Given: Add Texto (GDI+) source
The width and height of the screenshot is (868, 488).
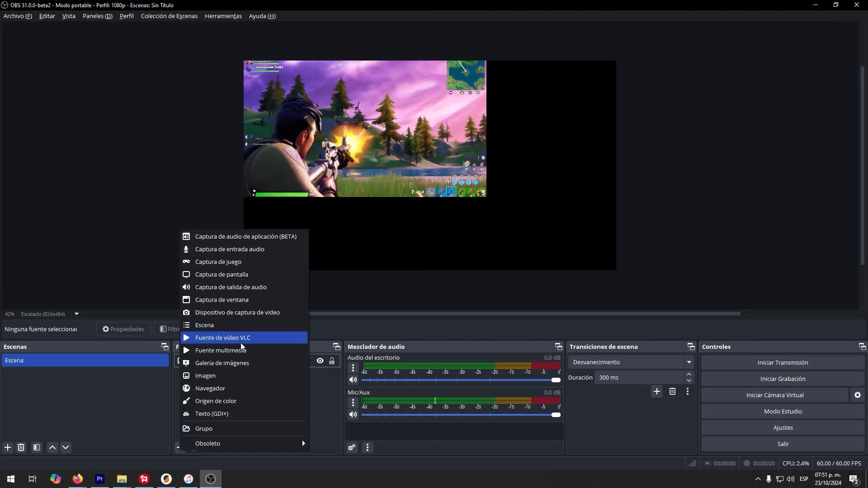Looking at the screenshot, I should coord(244,413).
